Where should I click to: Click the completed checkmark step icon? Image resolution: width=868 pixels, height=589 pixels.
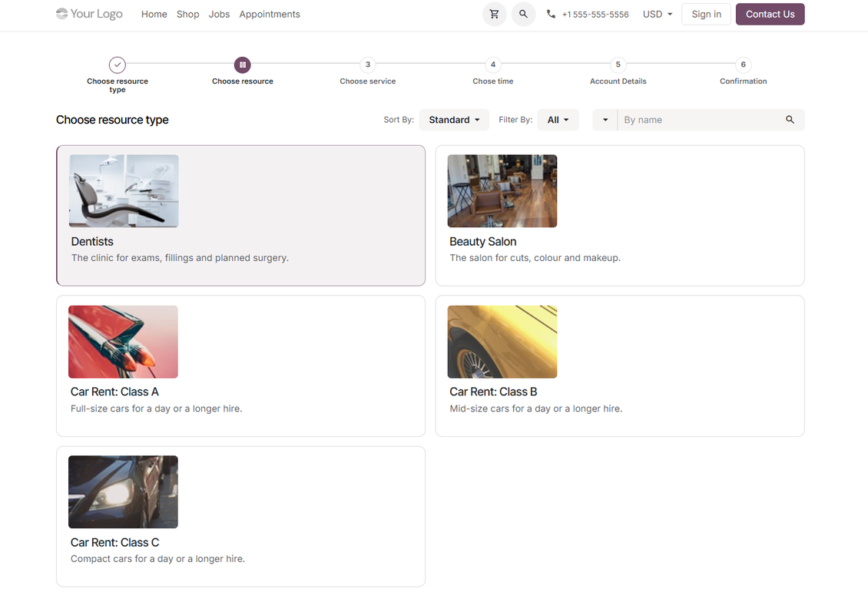tap(118, 65)
